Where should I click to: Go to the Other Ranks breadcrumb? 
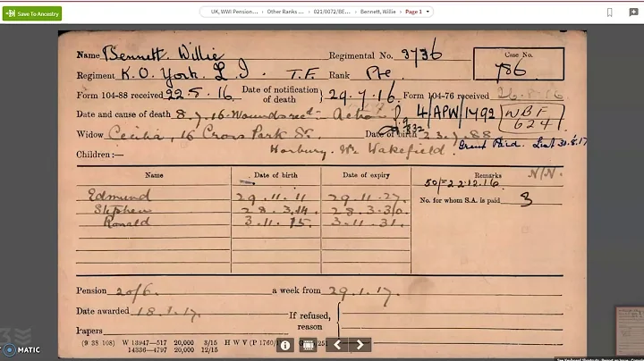click(285, 12)
